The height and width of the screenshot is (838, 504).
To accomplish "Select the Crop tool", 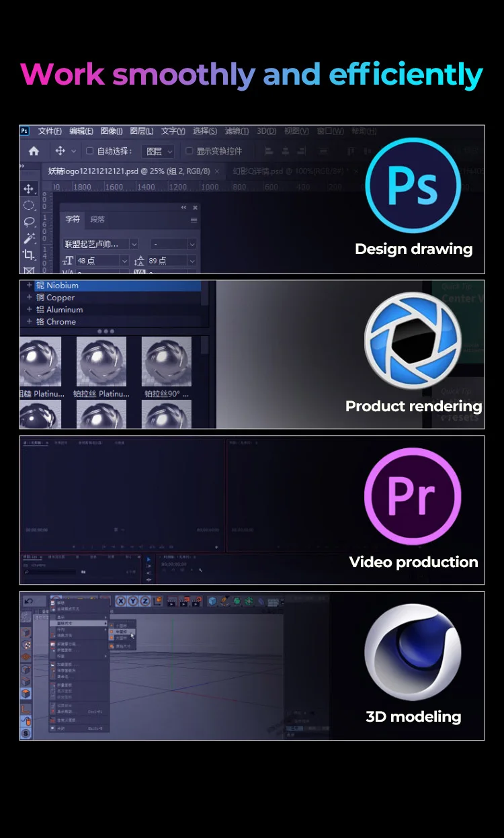I will coord(29,255).
